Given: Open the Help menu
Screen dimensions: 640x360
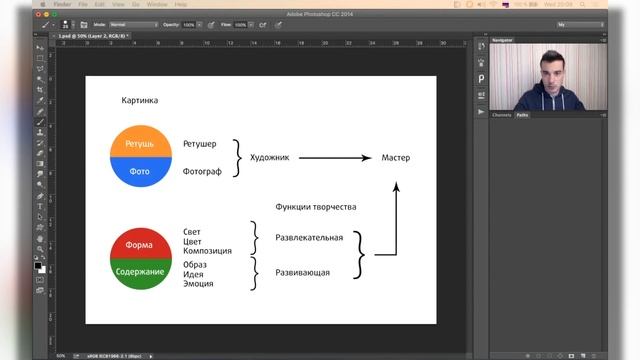Looking at the screenshot, I should coord(181,4).
